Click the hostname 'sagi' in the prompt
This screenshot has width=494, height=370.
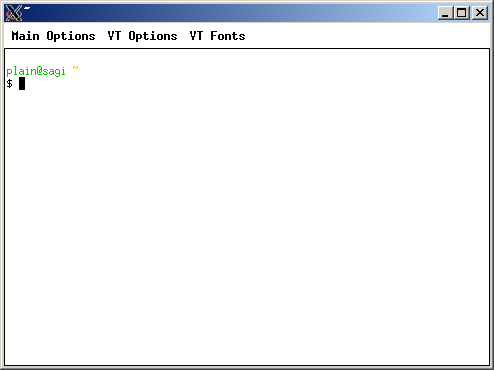[x=54, y=71]
